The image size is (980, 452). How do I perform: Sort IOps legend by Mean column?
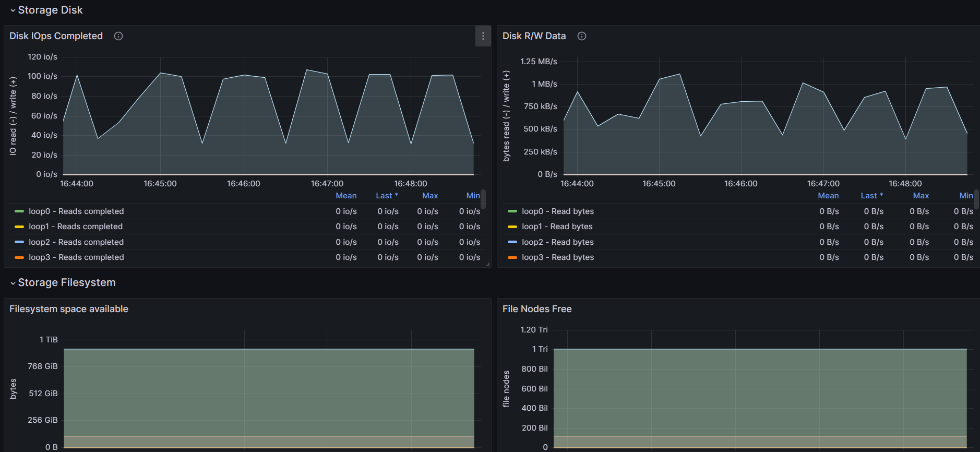pyautogui.click(x=346, y=196)
